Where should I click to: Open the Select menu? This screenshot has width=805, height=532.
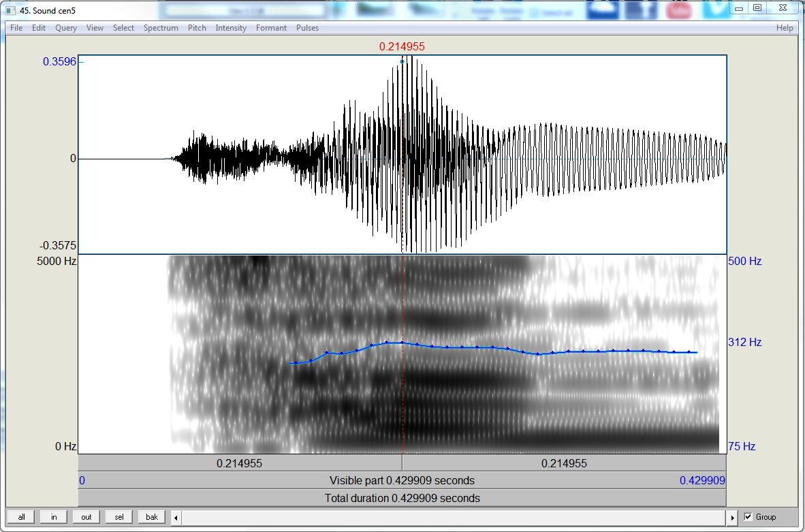point(124,28)
